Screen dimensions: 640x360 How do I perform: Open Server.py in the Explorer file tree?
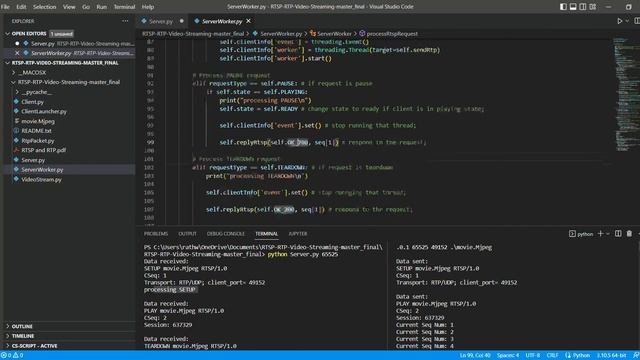pyautogui.click(x=33, y=160)
